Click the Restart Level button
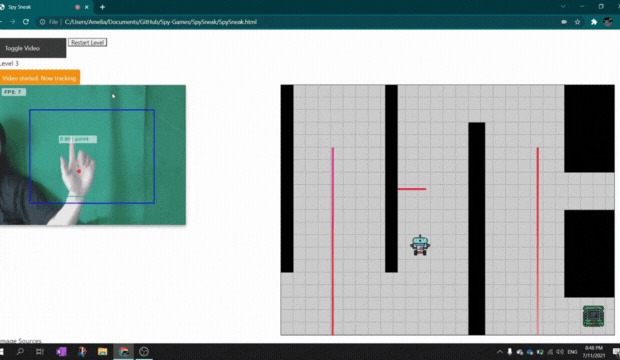Image resolution: width=620 pixels, height=360 pixels. click(x=87, y=42)
